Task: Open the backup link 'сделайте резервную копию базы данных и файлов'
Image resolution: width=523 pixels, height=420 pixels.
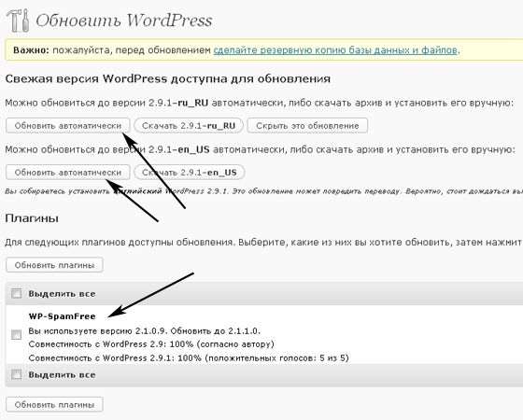Action: point(335,50)
